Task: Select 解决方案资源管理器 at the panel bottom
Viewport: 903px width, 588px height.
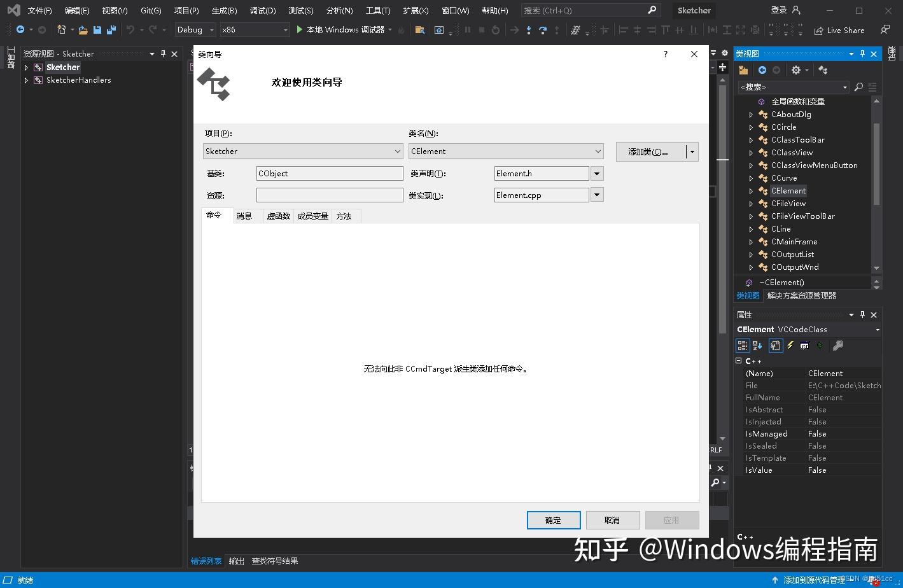Action: [x=801, y=295]
